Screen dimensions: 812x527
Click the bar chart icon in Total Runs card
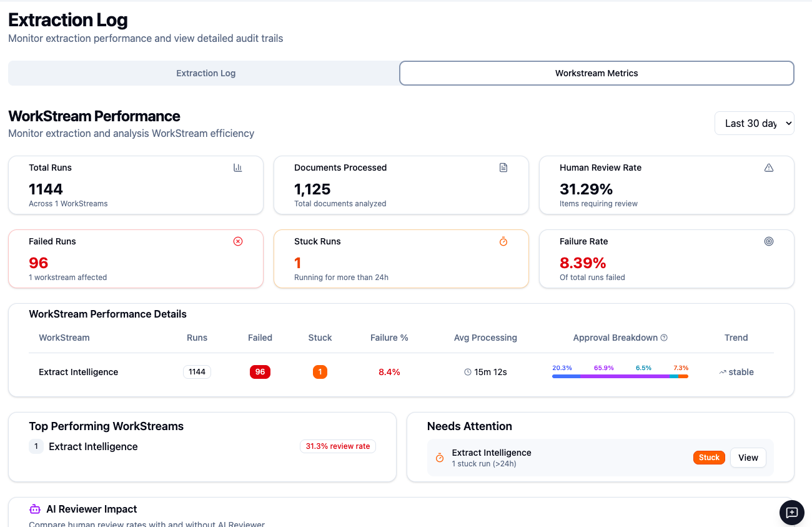pos(237,168)
